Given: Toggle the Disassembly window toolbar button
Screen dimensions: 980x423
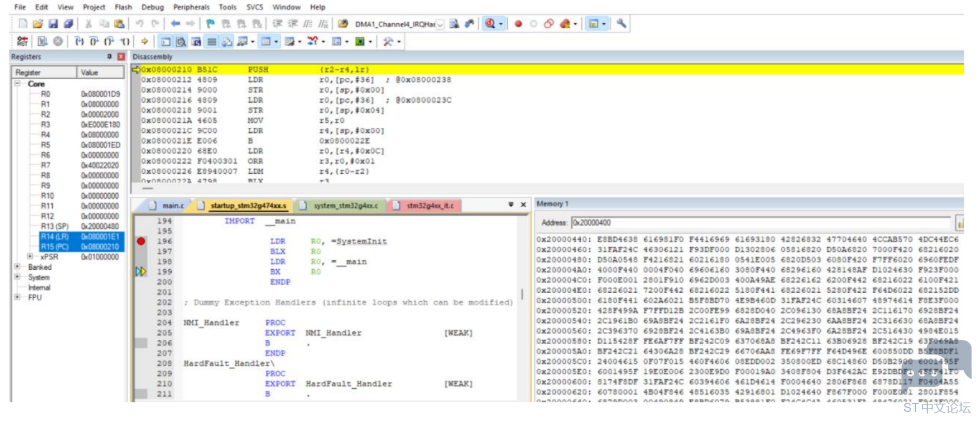Looking at the screenshot, I should click(x=180, y=41).
